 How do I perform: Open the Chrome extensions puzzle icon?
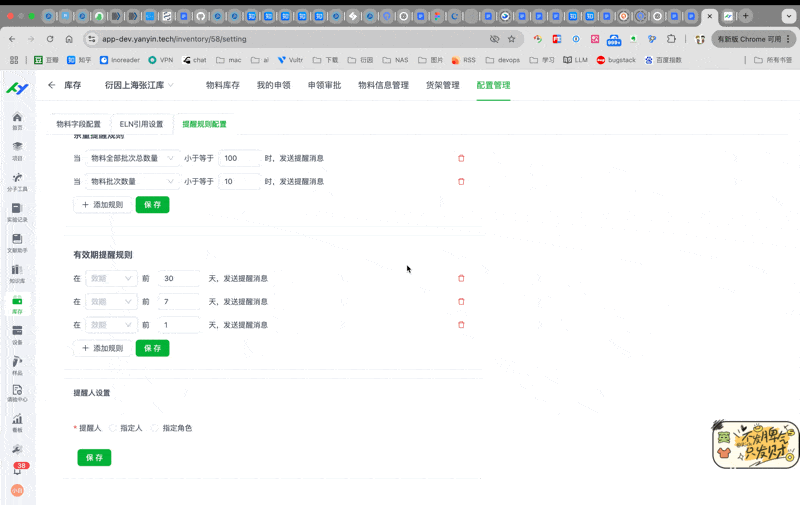pos(671,39)
